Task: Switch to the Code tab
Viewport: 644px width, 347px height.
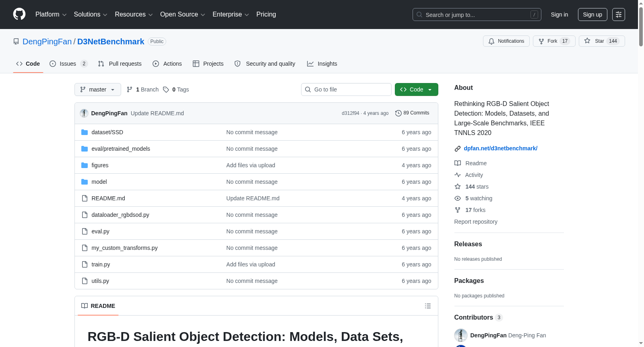Action: (x=28, y=64)
